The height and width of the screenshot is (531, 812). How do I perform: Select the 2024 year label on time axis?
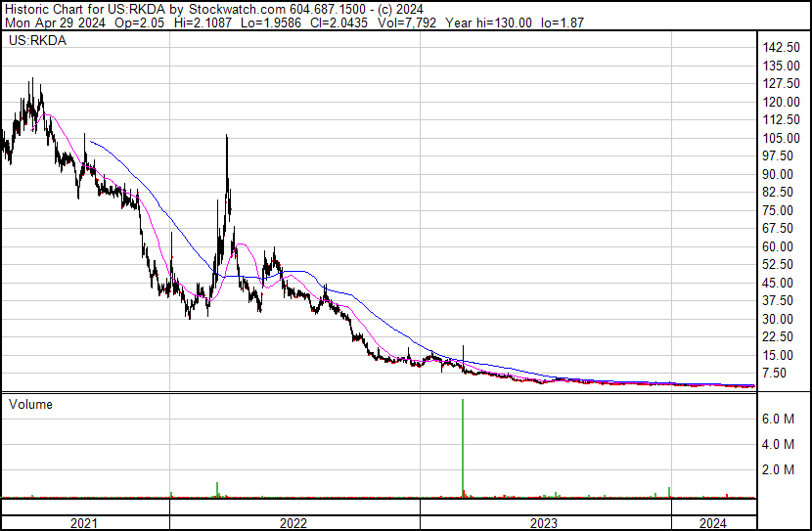click(713, 523)
